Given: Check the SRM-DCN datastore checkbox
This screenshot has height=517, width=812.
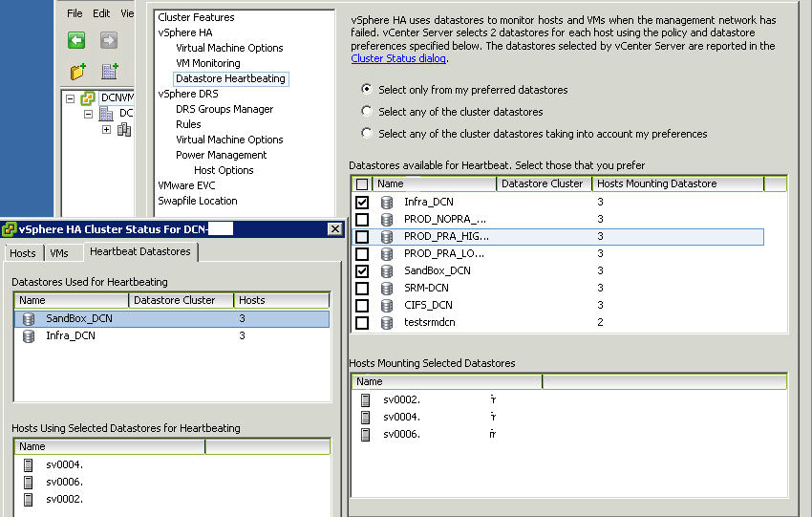Looking at the screenshot, I should click(362, 288).
